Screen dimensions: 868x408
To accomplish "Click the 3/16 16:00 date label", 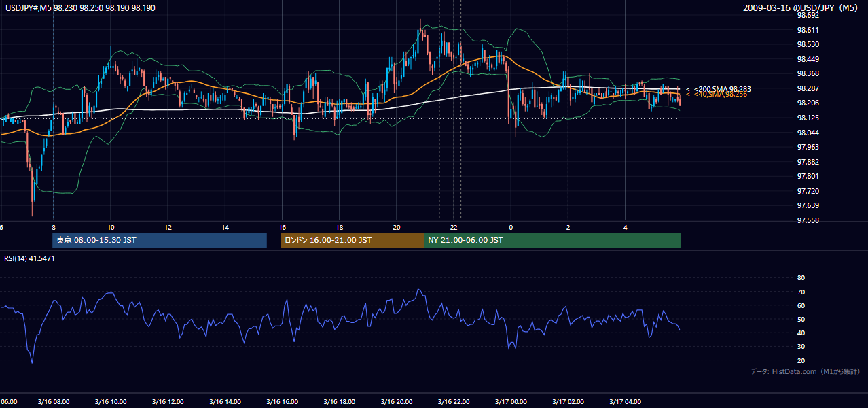I will [x=282, y=402].
